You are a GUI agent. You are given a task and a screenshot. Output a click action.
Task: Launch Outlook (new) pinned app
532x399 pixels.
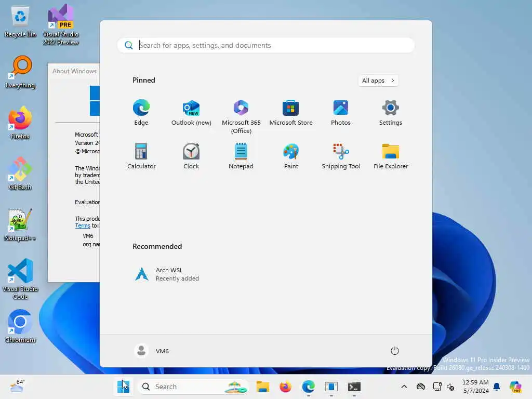point(191,113)
